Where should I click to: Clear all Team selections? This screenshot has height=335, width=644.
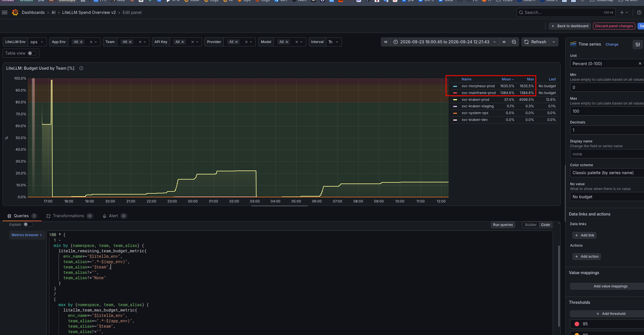pyautogui.click(x=140, y=42)
